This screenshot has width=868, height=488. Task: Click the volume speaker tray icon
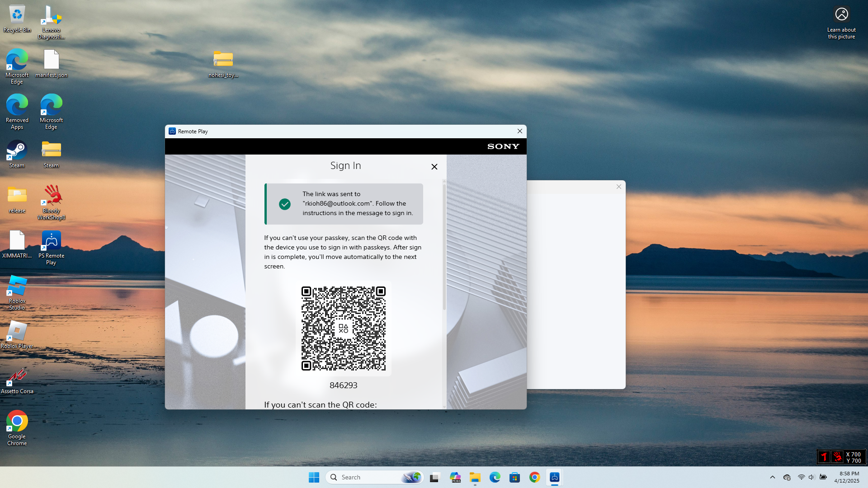[811, 477]
